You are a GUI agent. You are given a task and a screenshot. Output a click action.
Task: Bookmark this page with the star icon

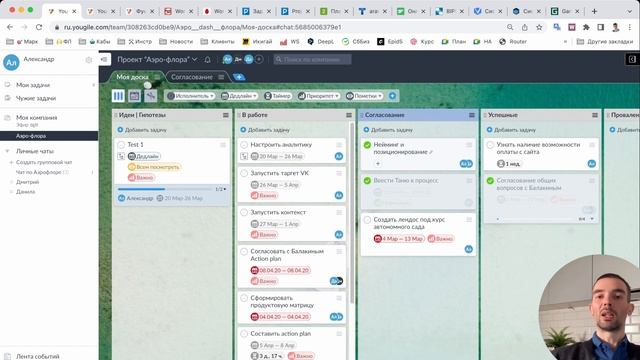click(539, 27)
